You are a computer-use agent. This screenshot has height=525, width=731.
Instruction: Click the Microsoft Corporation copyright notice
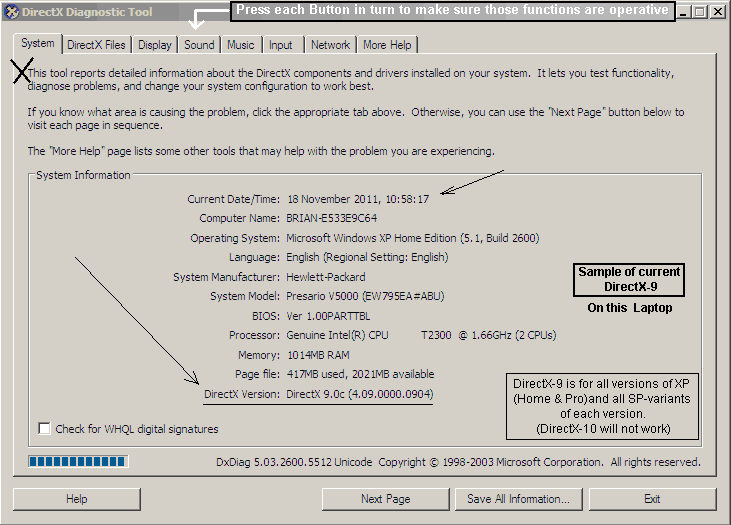click(539, 462)
